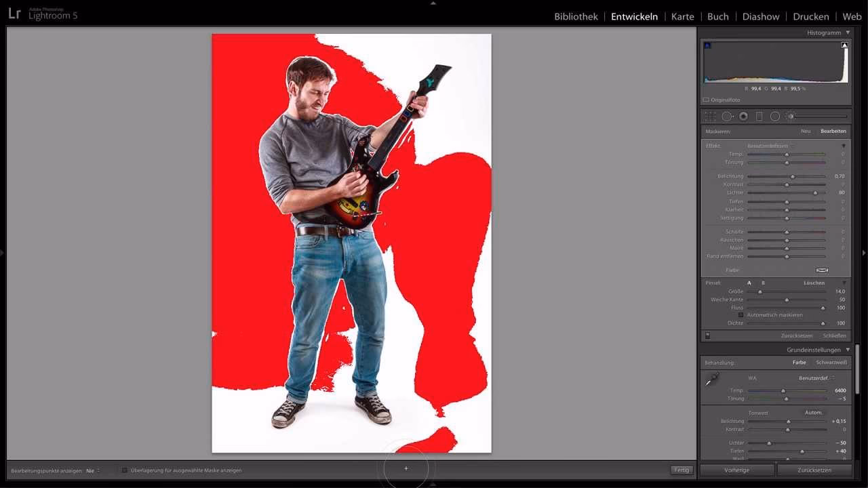The width and height of the screenshot is (868, 488).
Task: Activate the Graduated Filter tool
Action: click(760, 116)
